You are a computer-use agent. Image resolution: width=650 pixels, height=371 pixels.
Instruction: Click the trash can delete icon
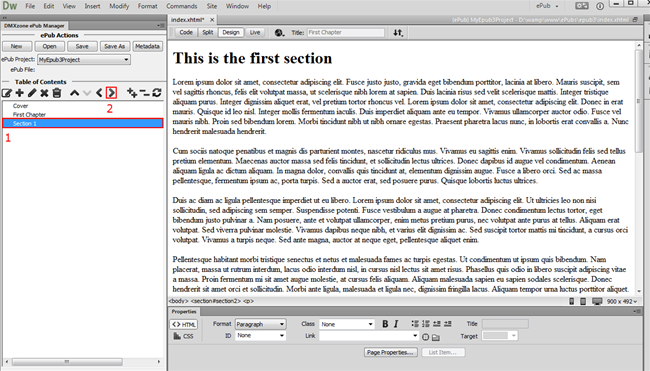click(57, 93)
